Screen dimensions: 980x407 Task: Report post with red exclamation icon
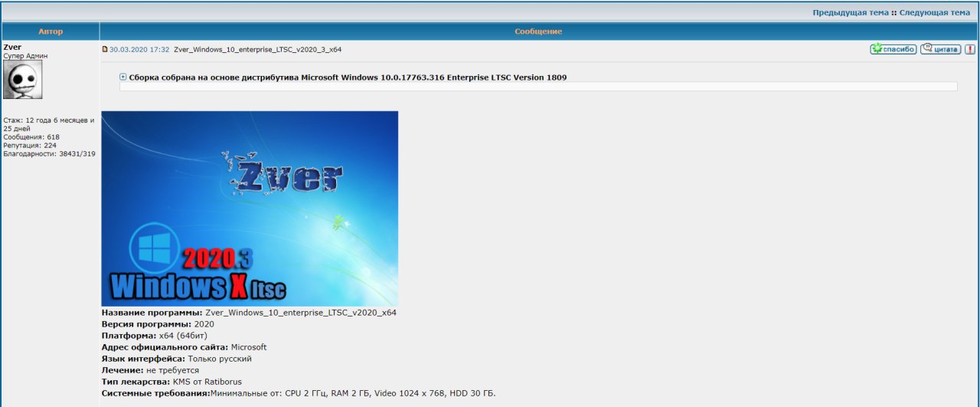pyautogui.click(x=969, y=49)
